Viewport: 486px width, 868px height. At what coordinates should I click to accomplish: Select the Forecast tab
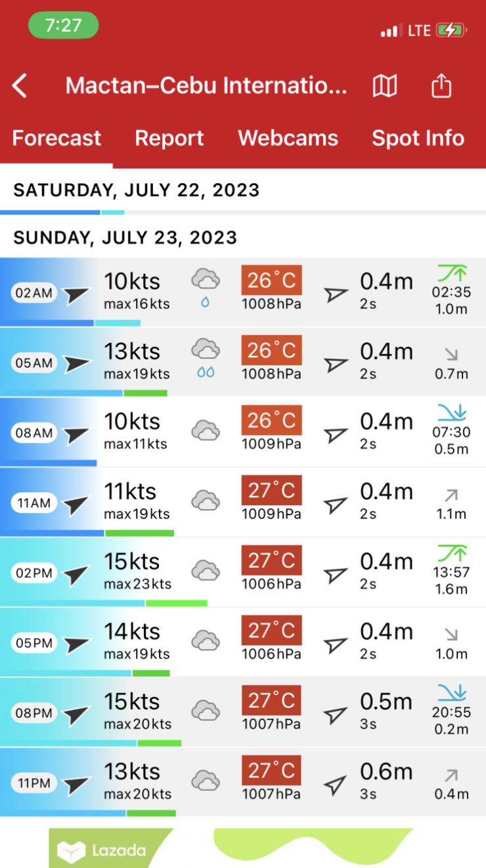(x=56, y=138)
